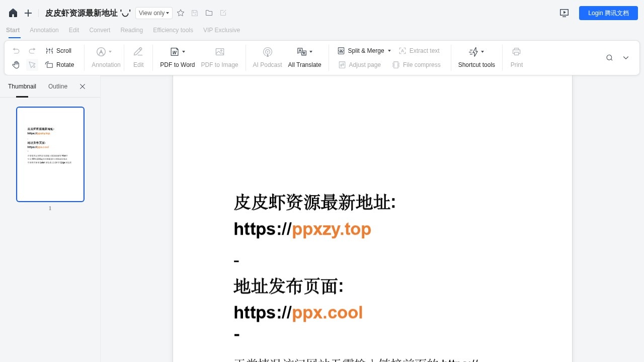The image size is (644, 362).
Task: Select the page 1 thumbnail
Action: pos(50,154)
